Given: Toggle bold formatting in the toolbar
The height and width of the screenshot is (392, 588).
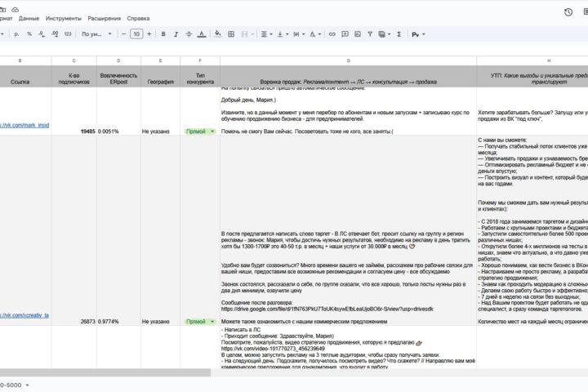Looking at the screenshot, I should pos(163,34).
